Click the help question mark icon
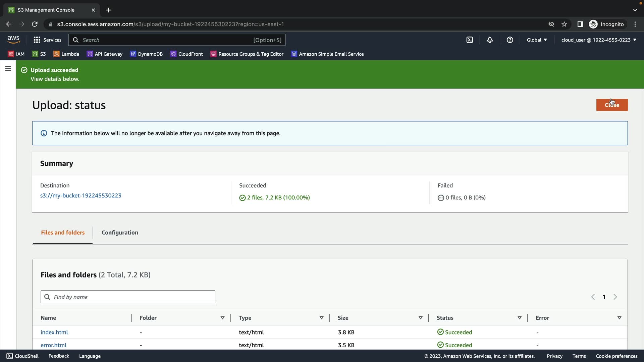This screenshot has width=644, height=362. [510, 40]
